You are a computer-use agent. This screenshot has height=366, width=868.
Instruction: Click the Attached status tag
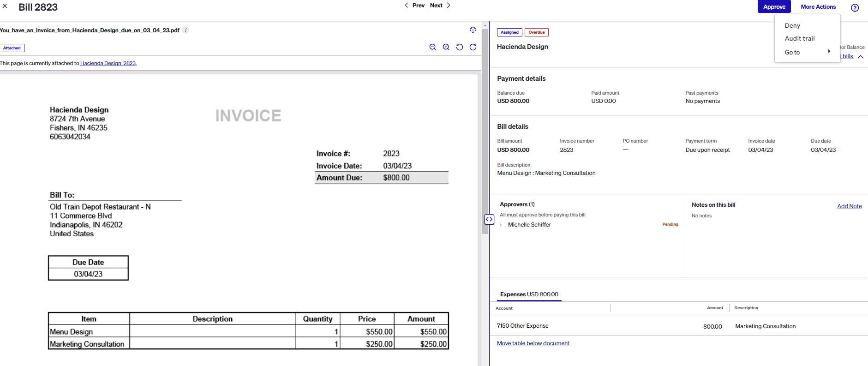(x=12, y=48)
